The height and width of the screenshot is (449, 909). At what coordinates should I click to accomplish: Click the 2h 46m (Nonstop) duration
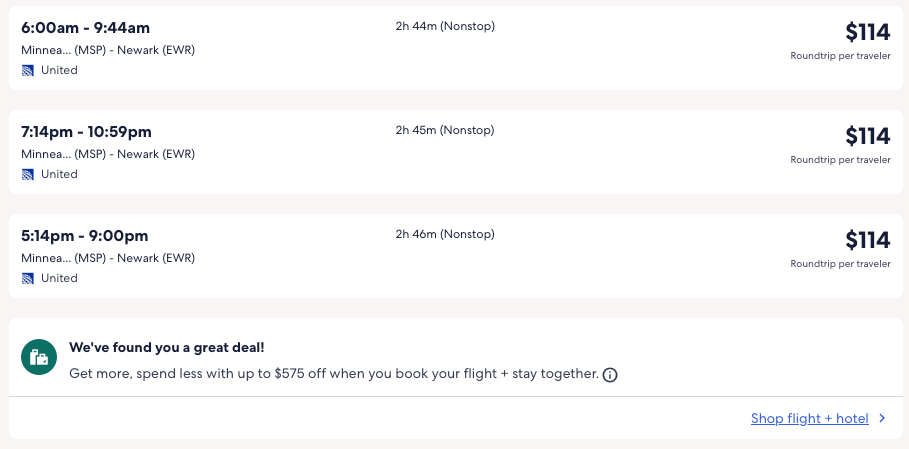445,234
